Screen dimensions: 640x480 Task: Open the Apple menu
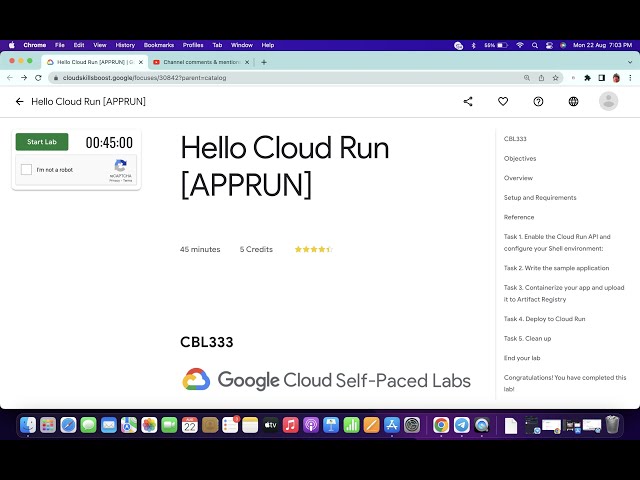[12, 45]
